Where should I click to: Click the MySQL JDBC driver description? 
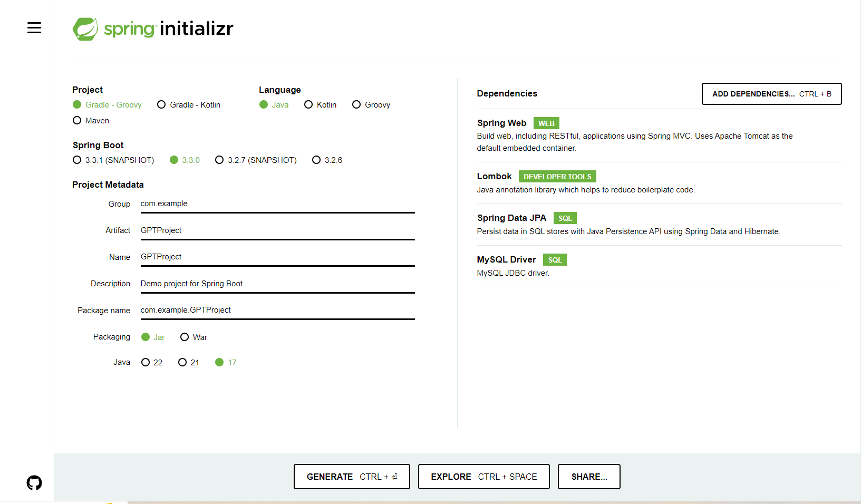513,273
